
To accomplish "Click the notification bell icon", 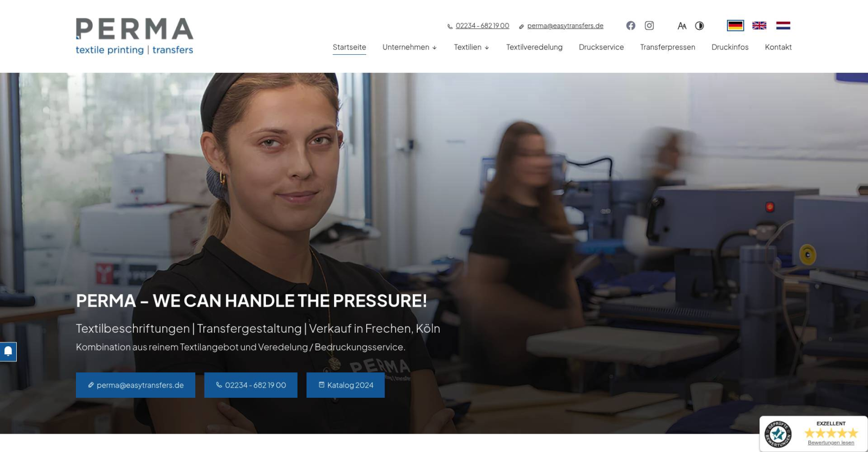I will tap(8, 352).
